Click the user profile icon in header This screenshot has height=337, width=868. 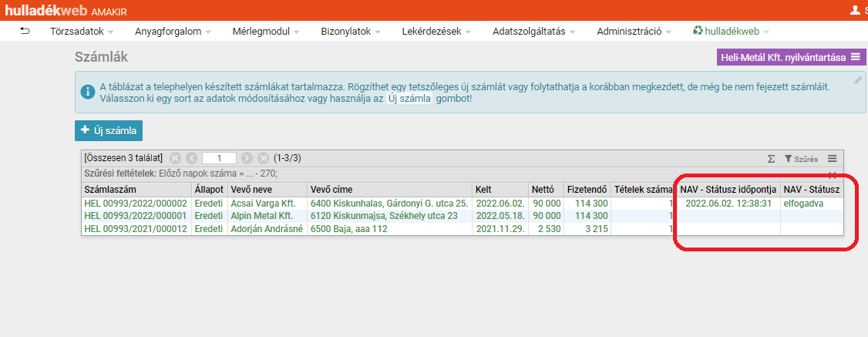pyautogui.click(x=855, y=10)
